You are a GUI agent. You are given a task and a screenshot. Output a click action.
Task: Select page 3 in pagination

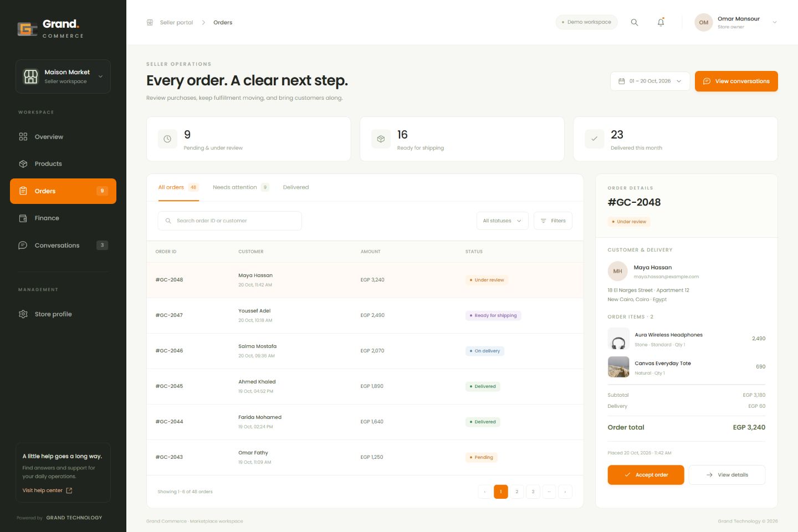click(x=533, y=492)
